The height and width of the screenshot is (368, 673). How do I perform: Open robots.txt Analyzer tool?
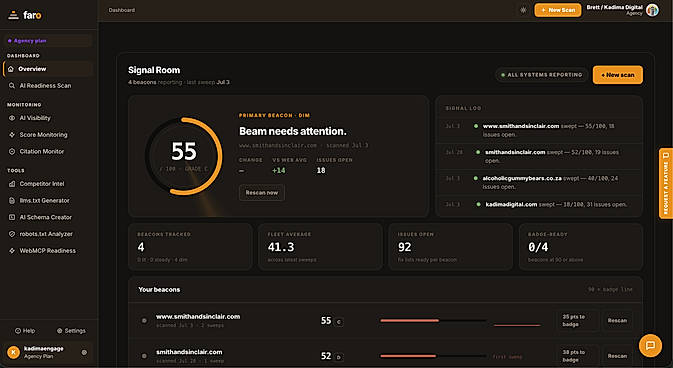48,234
